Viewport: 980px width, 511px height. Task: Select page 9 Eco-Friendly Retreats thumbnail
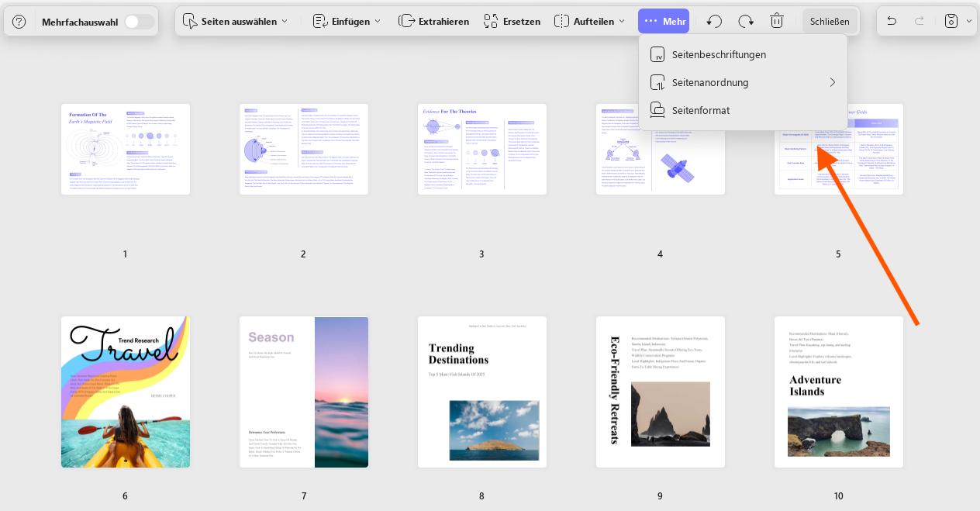tap(661, 392)
